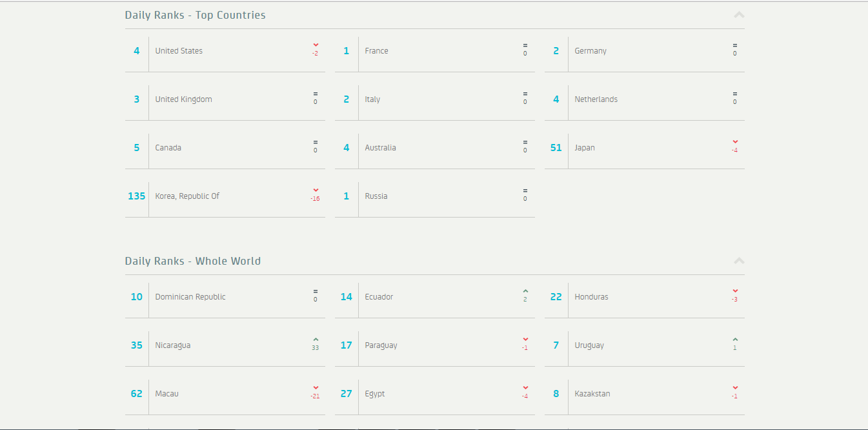Click the Russia rank entry
This screenshot has width=868, height=430.
pyautogui.click(x=376, y=196)
